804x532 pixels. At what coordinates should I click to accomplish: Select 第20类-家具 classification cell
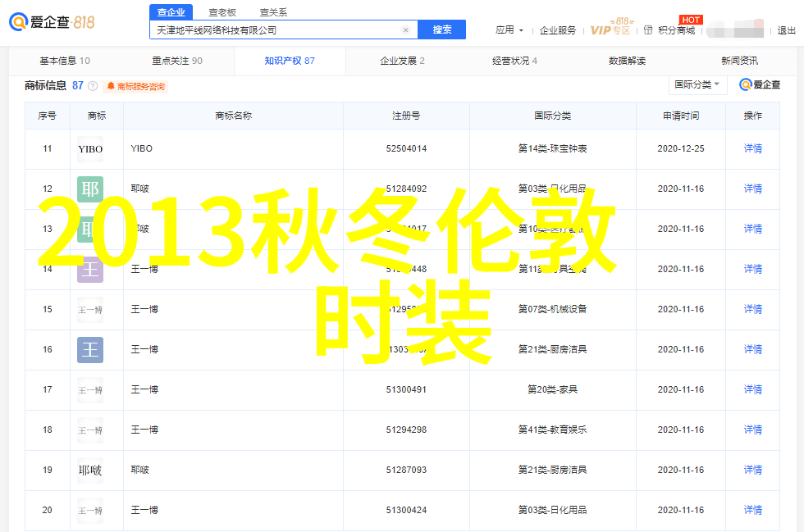[x=552, y=389]
